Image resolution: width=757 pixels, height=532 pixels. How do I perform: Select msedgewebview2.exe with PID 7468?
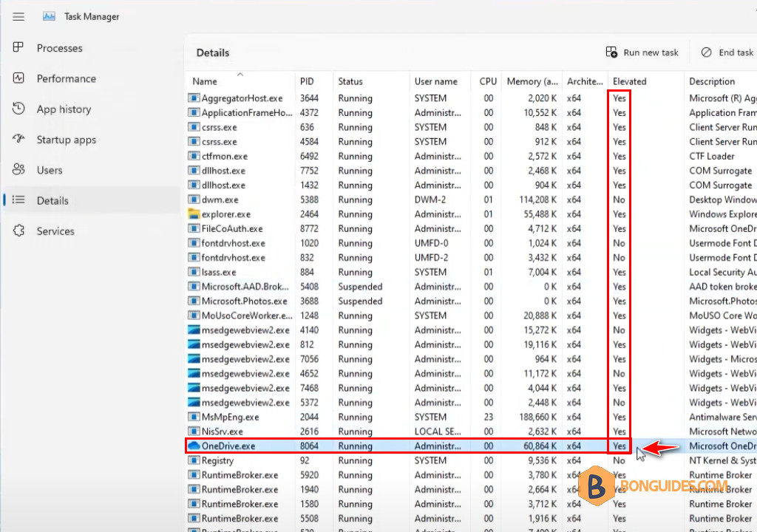471,388
